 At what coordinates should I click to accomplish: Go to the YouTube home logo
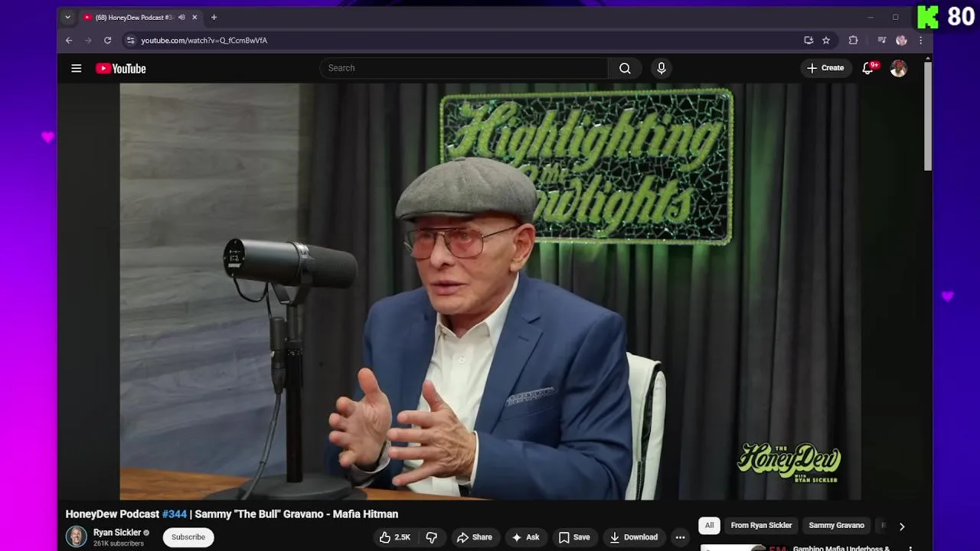pos(121,69)
